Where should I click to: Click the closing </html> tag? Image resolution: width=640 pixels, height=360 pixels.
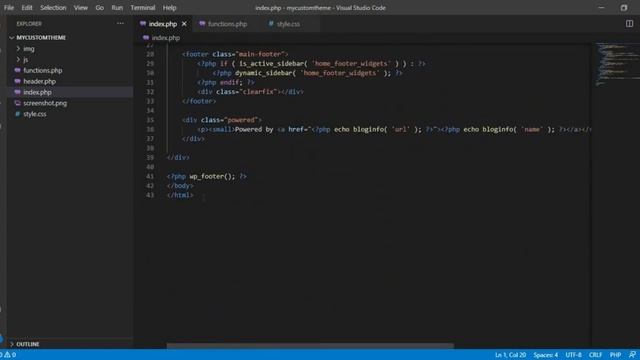pos(180,195)
